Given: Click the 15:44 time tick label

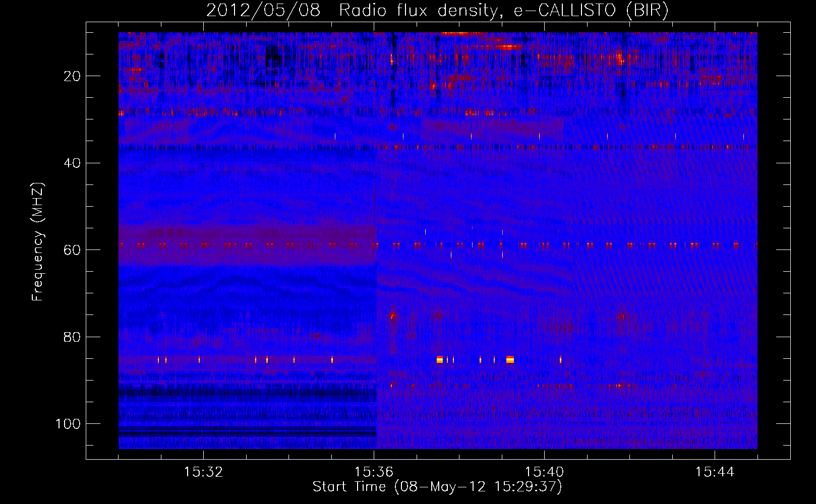Looking at the screenshot, I should 715,472.
